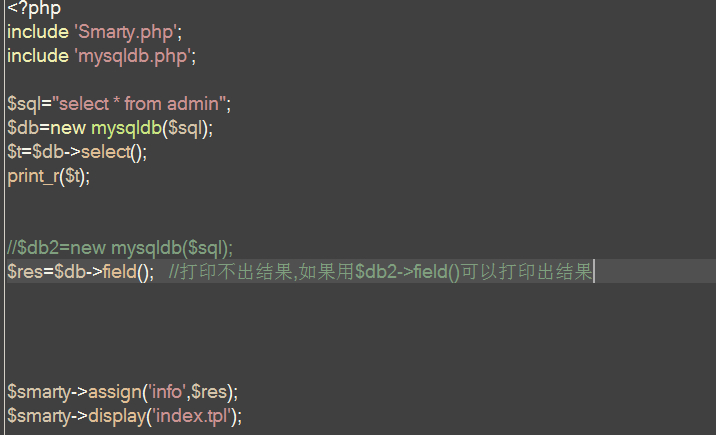This screenshot has width=716, height=435.
Task: Click the new keyword in $db line
Action: 68,128
